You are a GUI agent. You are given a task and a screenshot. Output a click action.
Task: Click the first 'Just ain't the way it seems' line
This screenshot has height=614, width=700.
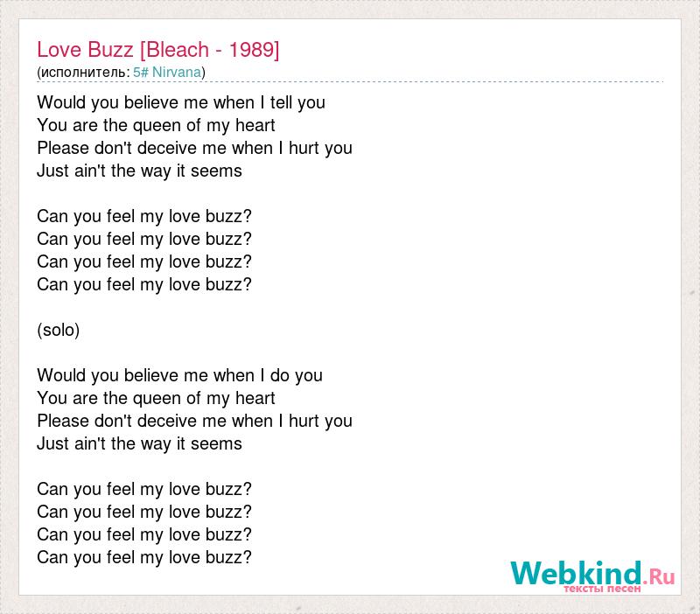click(139, 171)
